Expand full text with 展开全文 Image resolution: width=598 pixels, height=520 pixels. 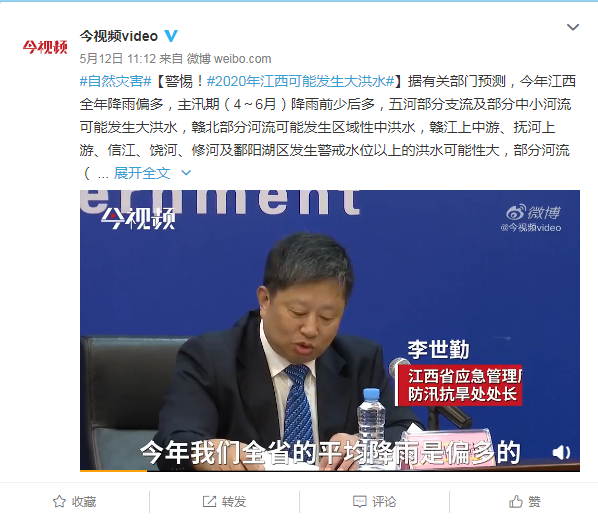coord(142,173)
